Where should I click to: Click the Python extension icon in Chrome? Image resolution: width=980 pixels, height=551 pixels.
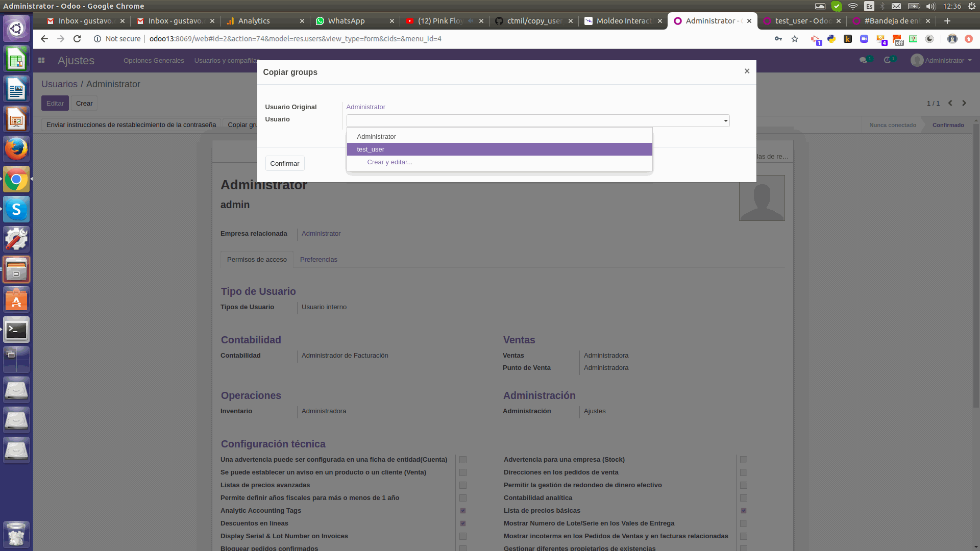[x=831, y=39]
